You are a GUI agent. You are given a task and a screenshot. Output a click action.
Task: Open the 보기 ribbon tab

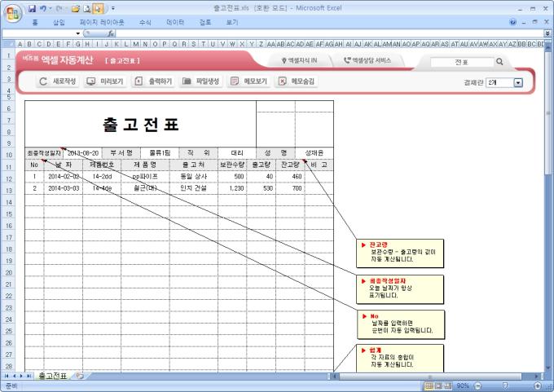tap(232, 22)
